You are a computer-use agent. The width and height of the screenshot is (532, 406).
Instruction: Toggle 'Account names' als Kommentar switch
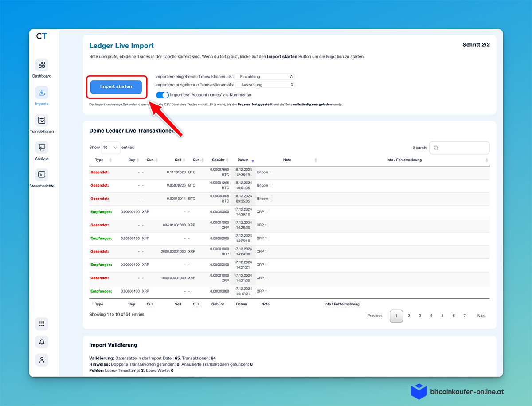coord(163,95)
